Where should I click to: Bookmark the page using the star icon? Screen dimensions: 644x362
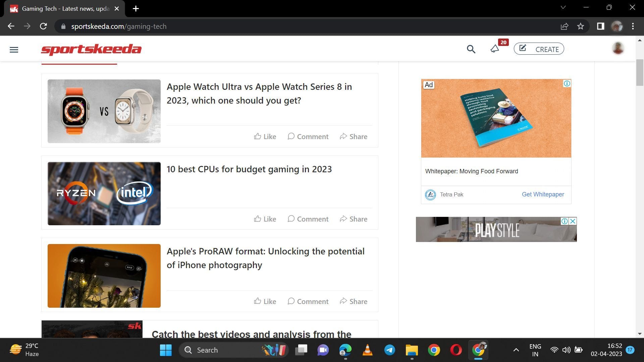[581, 26]
